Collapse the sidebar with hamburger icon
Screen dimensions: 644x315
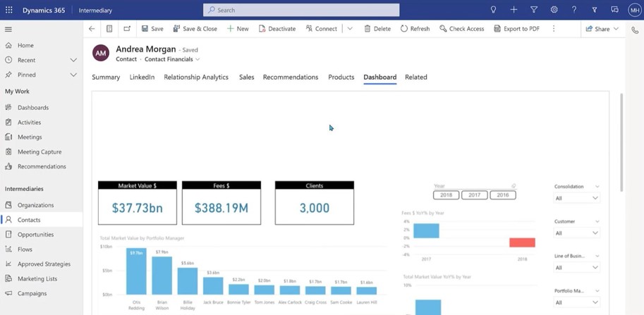coord(8,29)
